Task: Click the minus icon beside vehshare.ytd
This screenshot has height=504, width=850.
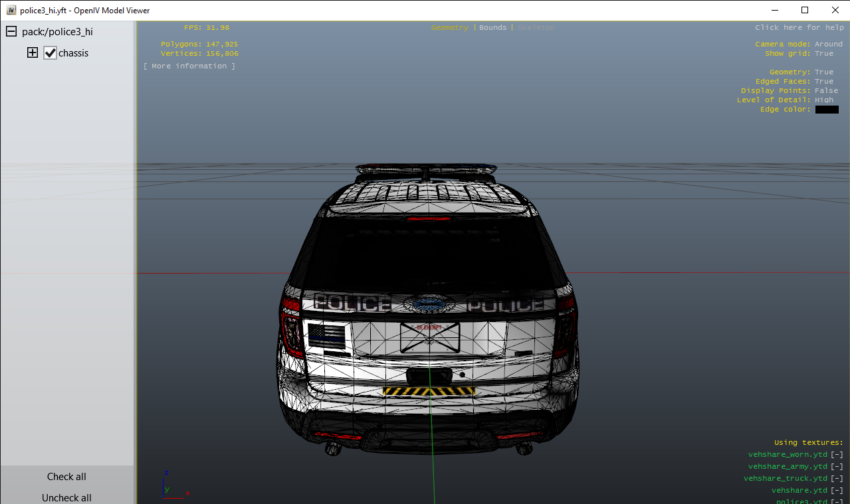Action: coord(837,491)
